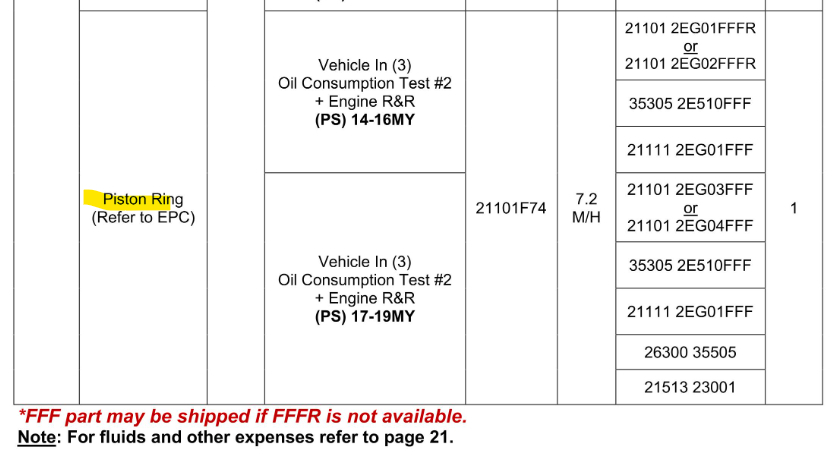Click underlined 'or' between 2EG03FFF and 2EG04FFF
The width and height of the screenshot is (836, 465).
690,208
